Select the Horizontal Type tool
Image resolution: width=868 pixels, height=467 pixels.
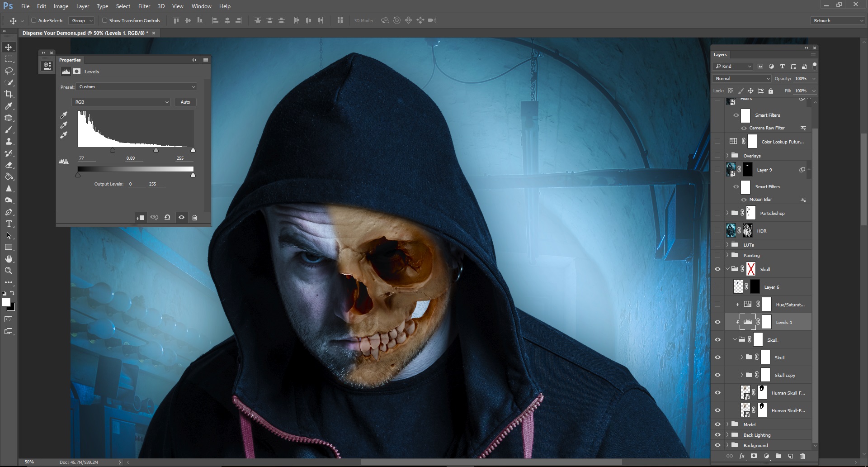(8, 224)
